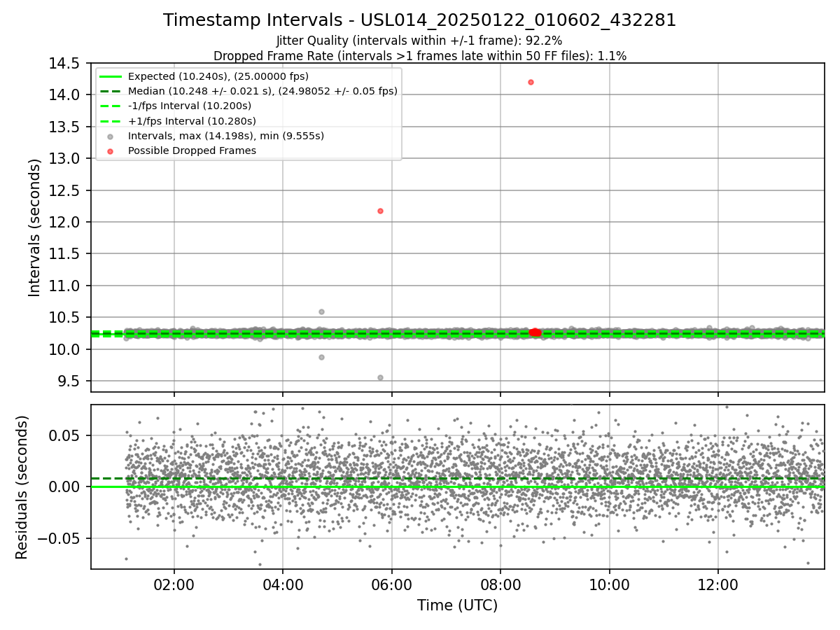Image resolution: width=840 pixels, height=630 pixels.
Task: Click the gray outlier point near 10.6 seconds
Action: 321,311
